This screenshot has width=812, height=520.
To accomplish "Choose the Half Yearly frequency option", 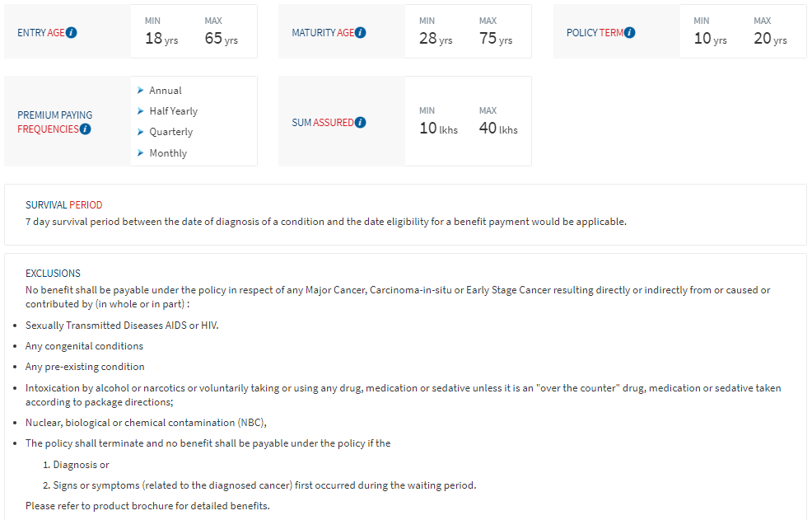I will tap(173, 111).
